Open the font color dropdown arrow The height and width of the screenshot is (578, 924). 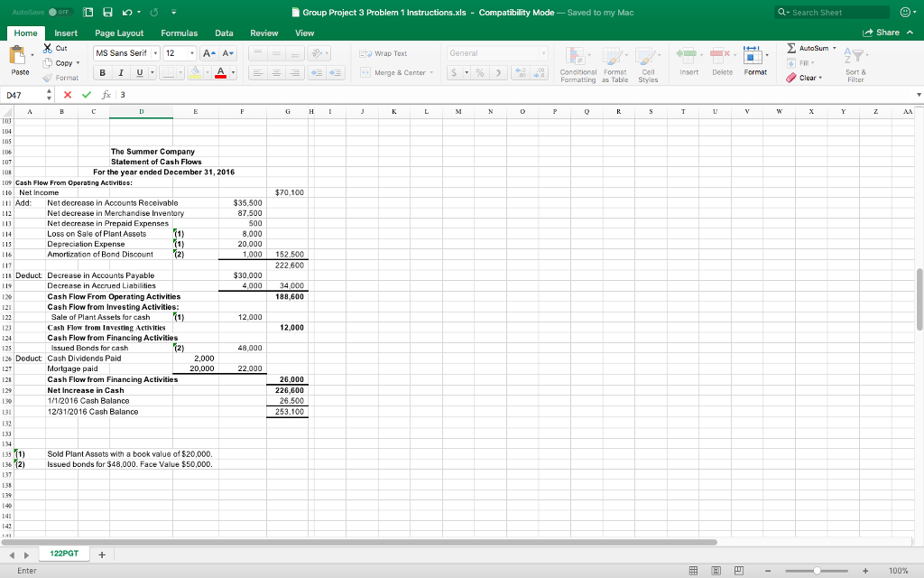click(234, 72)
